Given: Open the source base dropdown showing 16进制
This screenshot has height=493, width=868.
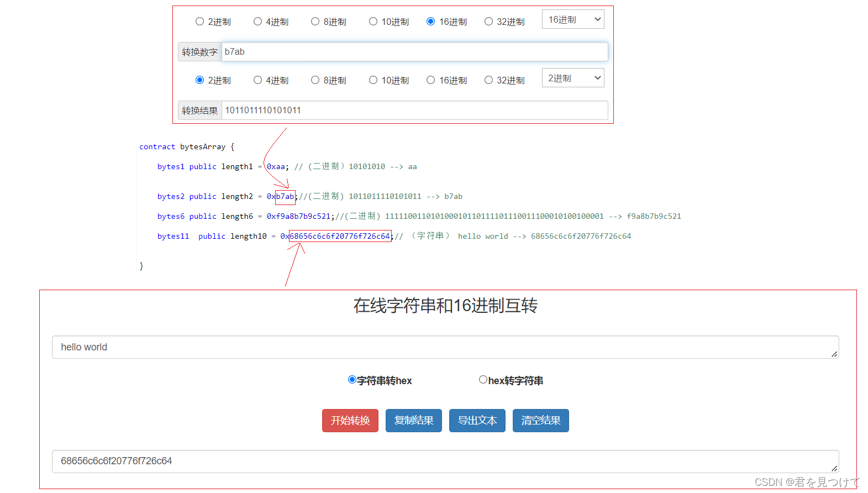Looking at the screenshot, I should click(573, 19).
